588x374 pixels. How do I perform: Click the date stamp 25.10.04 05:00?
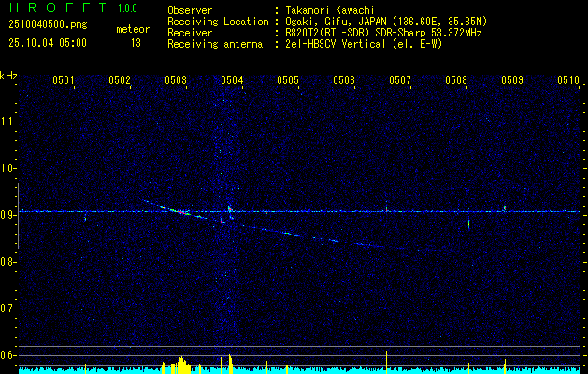pos(48,43)
